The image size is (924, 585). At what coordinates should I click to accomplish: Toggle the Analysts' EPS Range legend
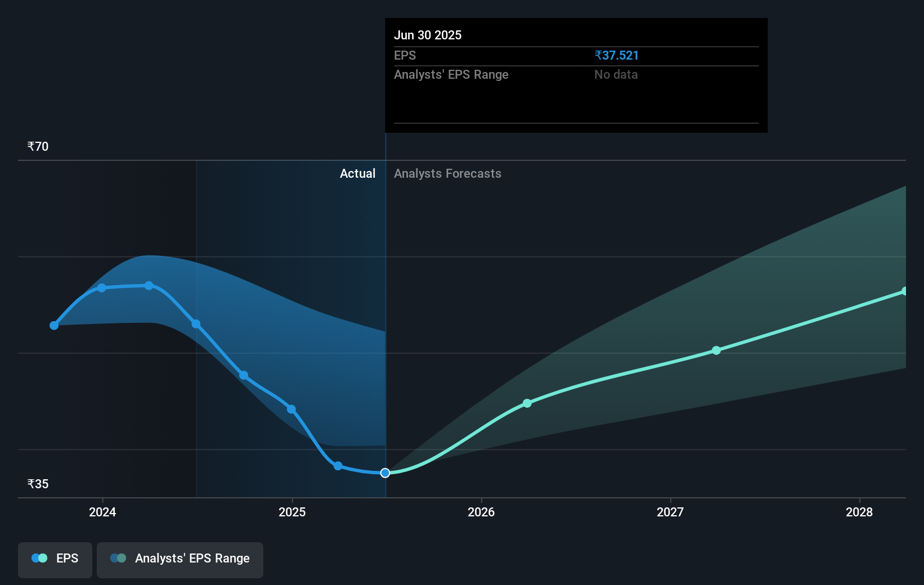[180, 560]
